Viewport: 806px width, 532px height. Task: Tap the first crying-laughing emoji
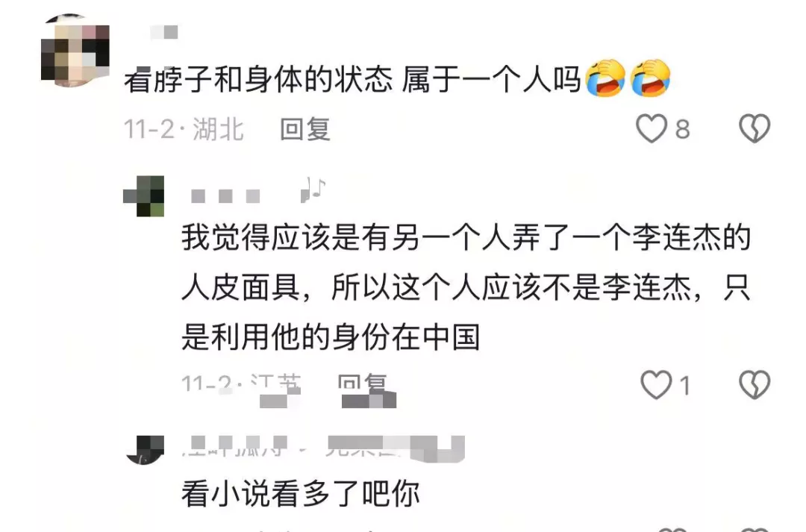tap(607, 78)
